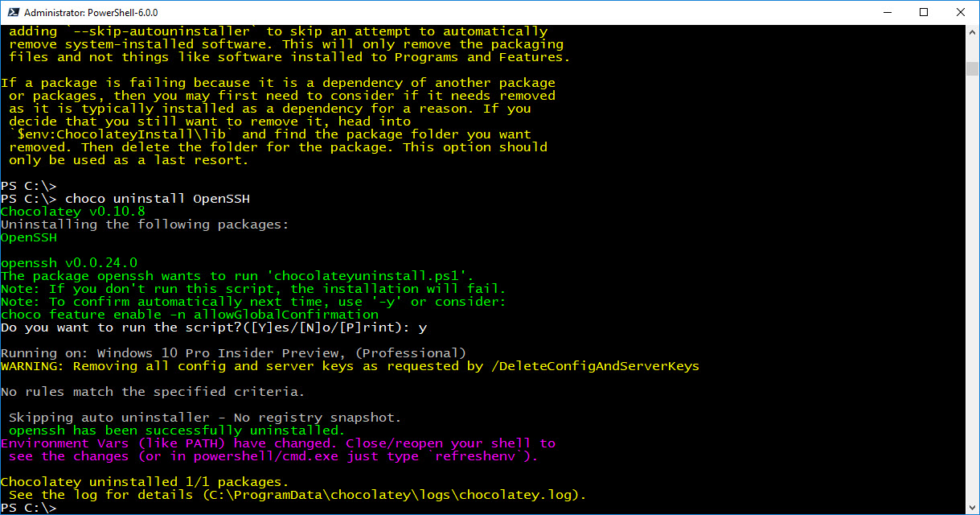Viewport: 980px width, 515px height.
Task: Click 'Uninstalling the following packages:' line
Action: click(145, 225)
